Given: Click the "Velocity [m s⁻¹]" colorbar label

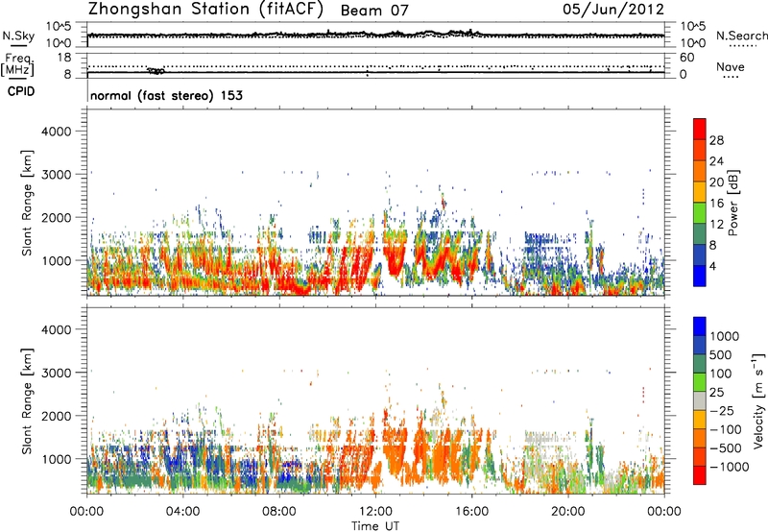Looking at the screenshot, I should coord(758,400).
